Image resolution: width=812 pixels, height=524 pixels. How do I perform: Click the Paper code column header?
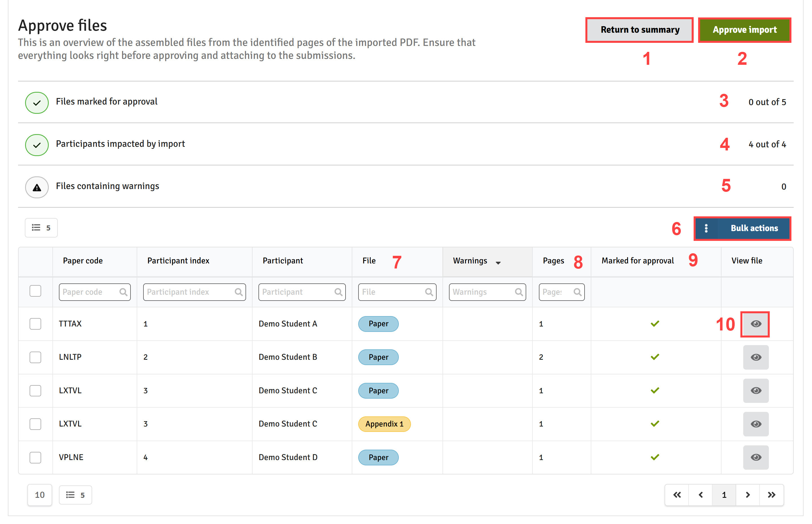click(x=83, y=261)
